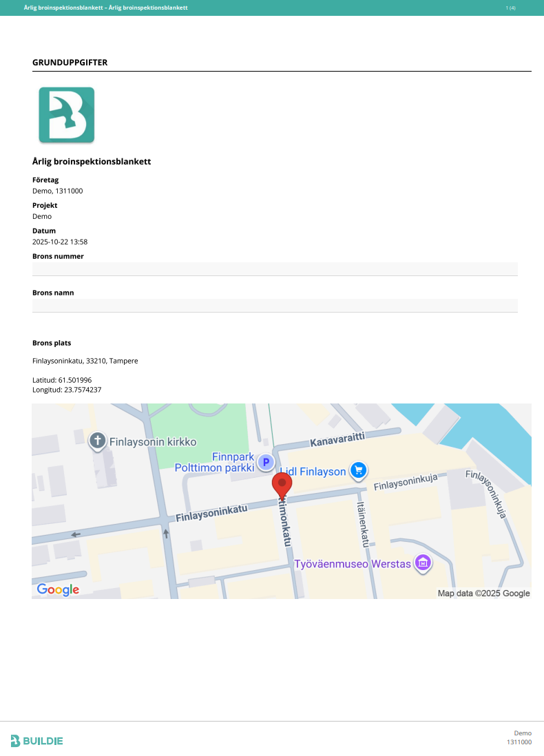Click the Buildie logo in the footer
544x756 pixels.
[x=37, y=741]
